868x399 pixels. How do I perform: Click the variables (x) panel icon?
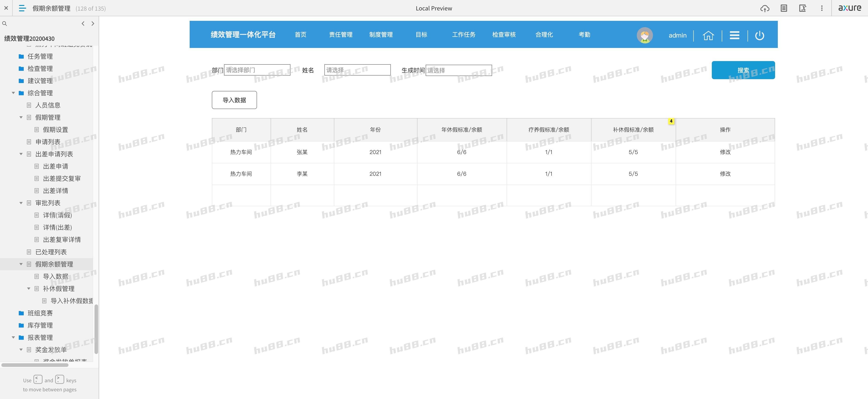coord(803,8)
